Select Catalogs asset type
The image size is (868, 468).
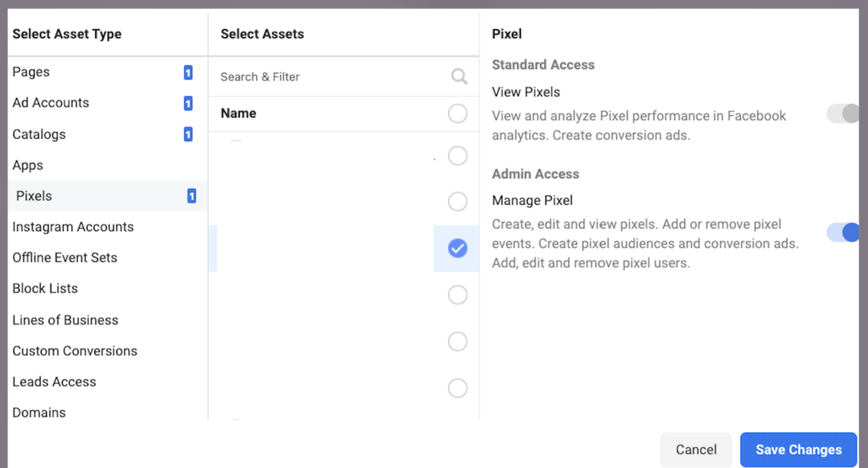click(x=108, y=134)
